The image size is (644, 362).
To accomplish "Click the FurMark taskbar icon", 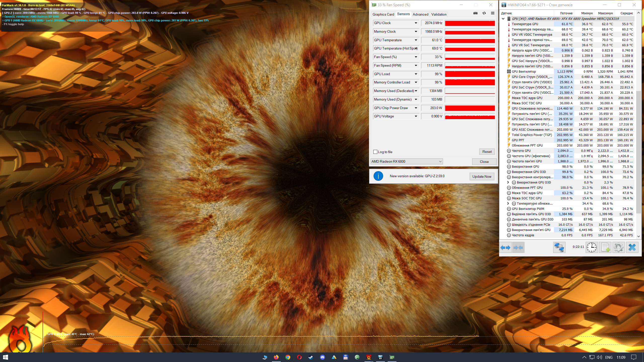I will (369, 357).
